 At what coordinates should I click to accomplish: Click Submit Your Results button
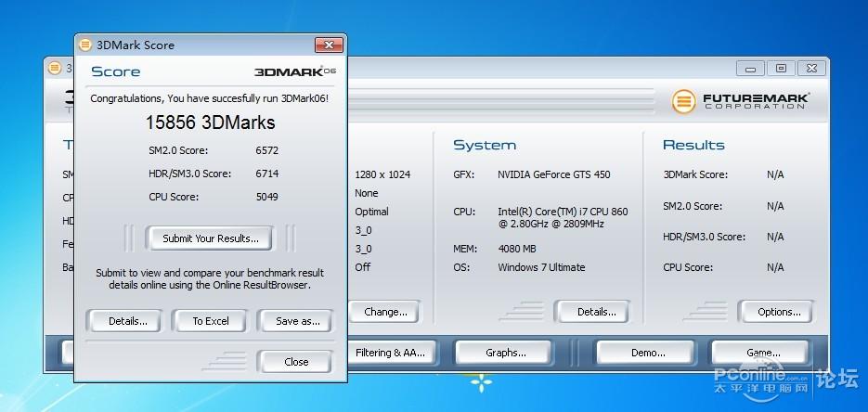(210, 238)
